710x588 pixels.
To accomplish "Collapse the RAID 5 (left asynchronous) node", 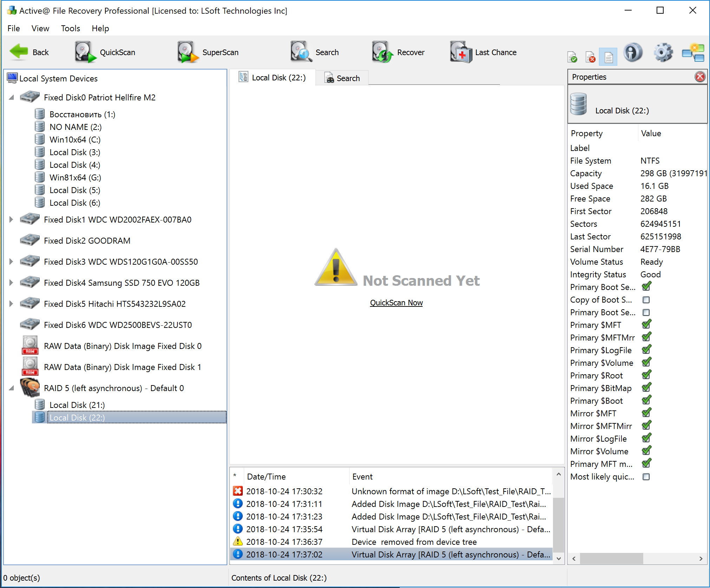I will point(12,388).
